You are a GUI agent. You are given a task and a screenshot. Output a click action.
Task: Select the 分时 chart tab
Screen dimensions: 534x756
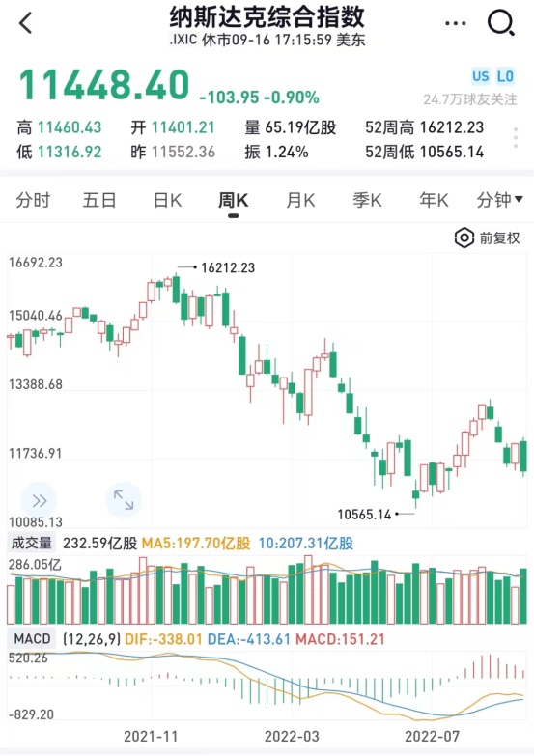[33, 200]
